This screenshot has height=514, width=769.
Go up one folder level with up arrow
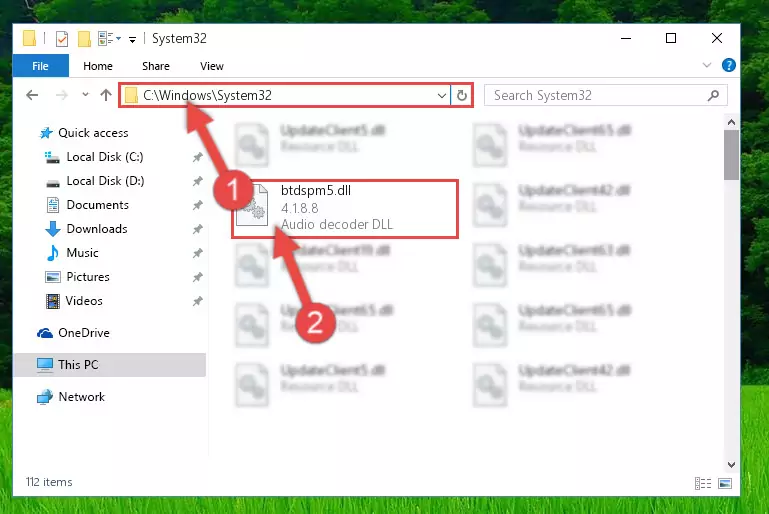[105, 95]
